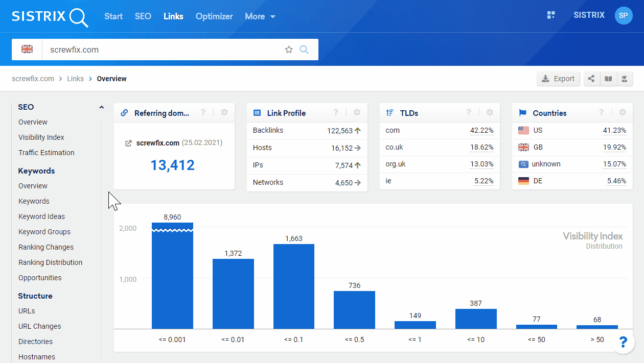
Task: Open the apps grid icon in header
Action: point(551,15)
